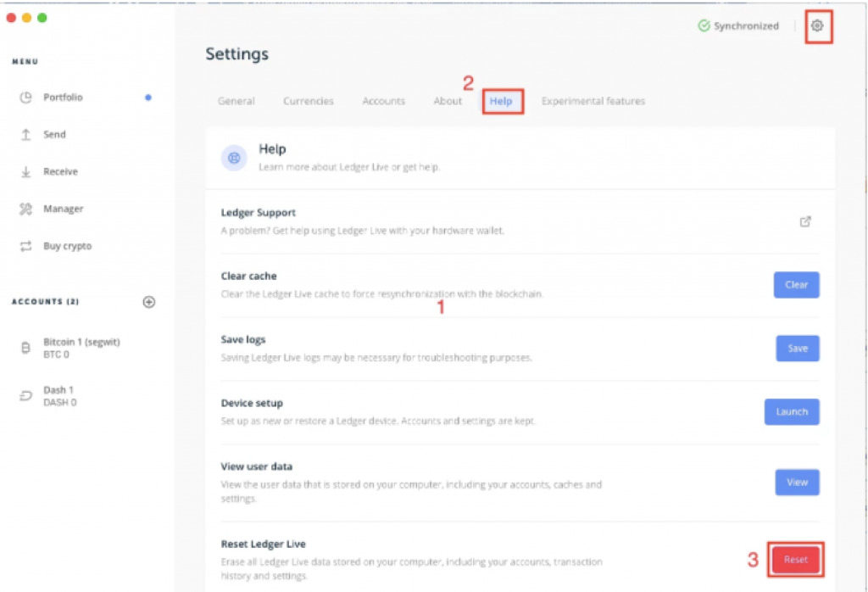This screenshot has width=868, height=592.
Task: Click the Help section heading text
Action: coord(272,149)
